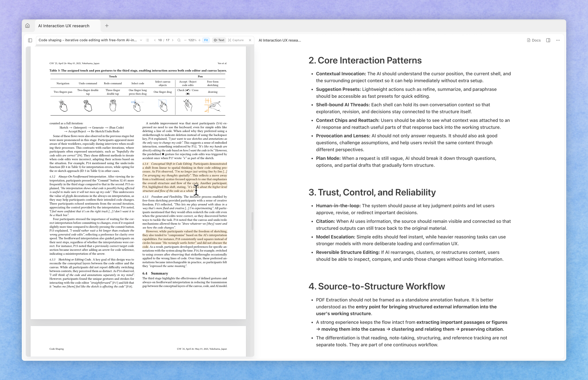Image resolution: width=588 pixels, height=380 pixels.
Task: Open search within the PDF viewer
Action: 179,40
